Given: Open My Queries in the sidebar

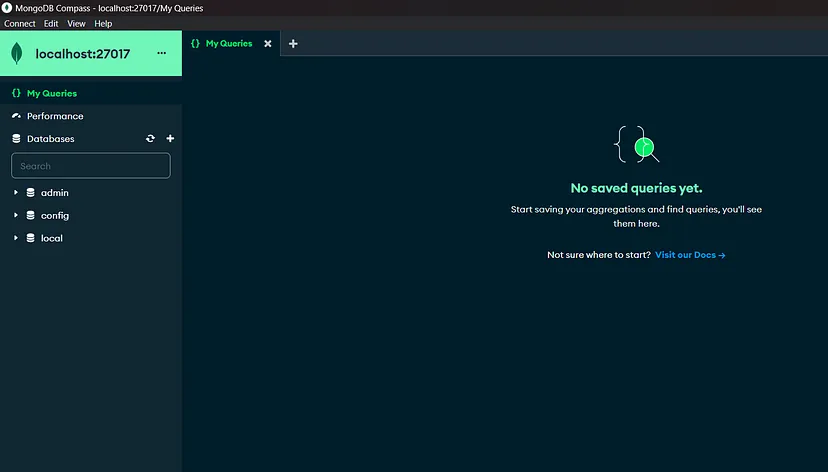Looking at the screenshot, I should click(91, 93).
